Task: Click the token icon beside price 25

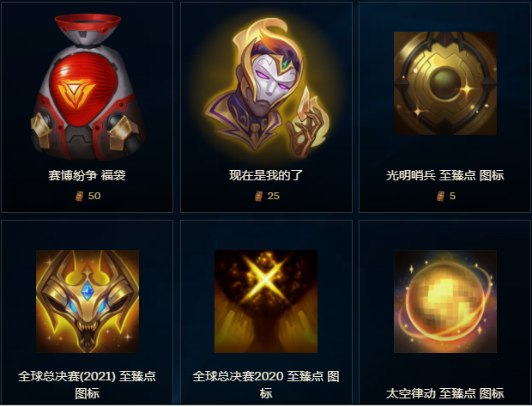Action: point(259,196)
